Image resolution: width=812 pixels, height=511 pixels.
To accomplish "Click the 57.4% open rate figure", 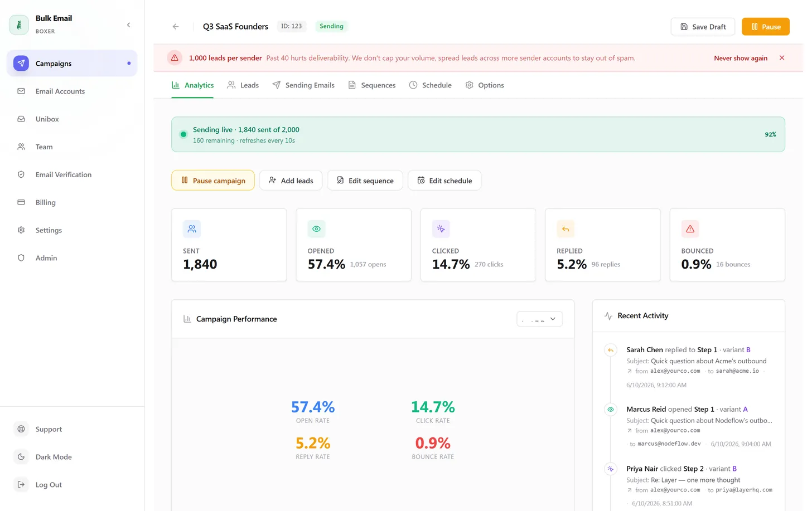I will pos(313,407).
